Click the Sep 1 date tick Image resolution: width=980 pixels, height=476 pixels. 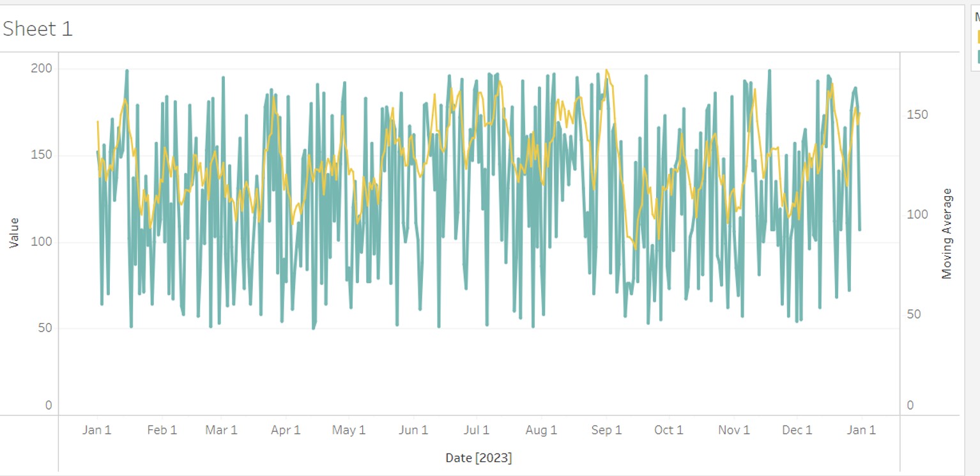[606, 430]
